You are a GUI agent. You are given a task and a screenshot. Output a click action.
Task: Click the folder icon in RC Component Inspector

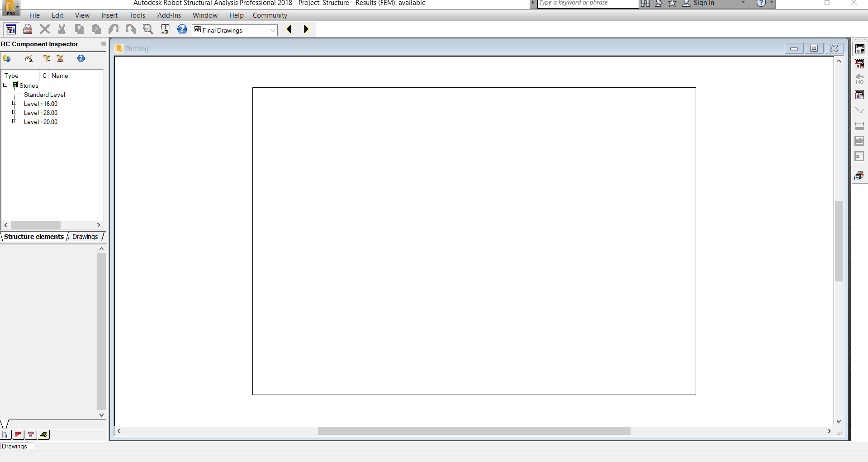tap(7, 58)
